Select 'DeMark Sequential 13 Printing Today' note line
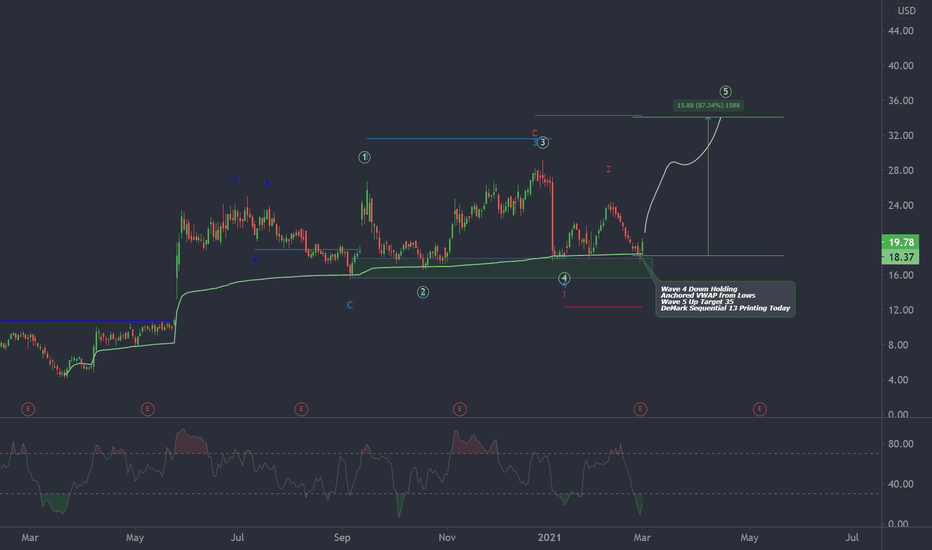 725,308
